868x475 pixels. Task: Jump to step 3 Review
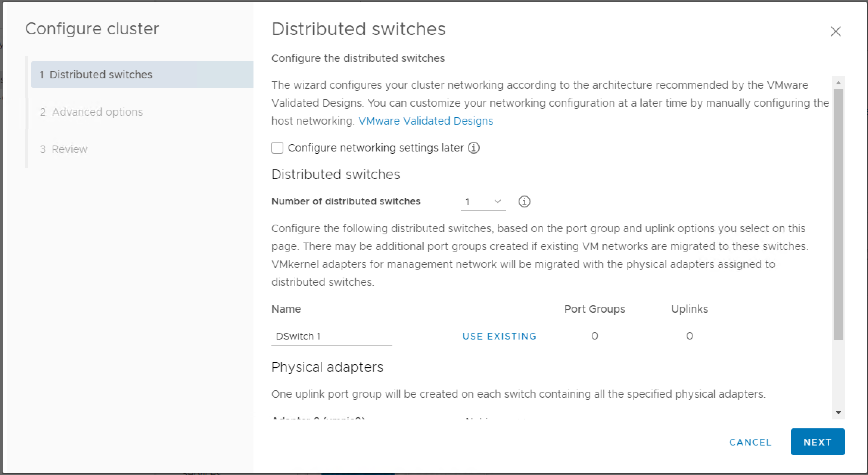pyautogui.click(x=69, y=149)
